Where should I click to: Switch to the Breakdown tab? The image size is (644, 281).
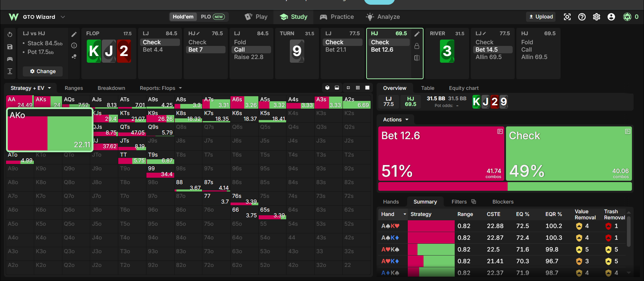pyautogui.click(x=111, y=88)
